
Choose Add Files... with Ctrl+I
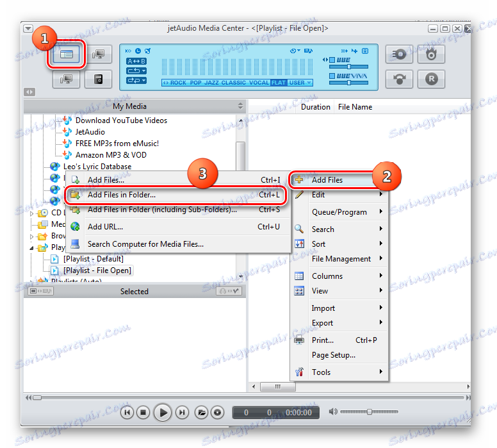[x=178, y=180]
